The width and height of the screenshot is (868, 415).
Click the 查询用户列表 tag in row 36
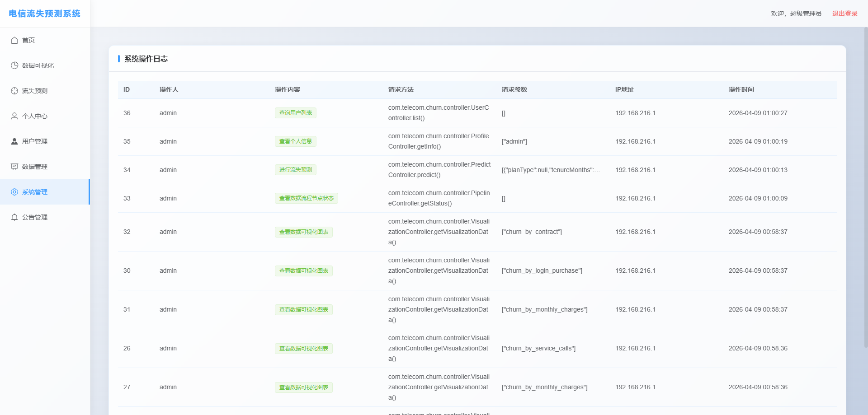295,113
